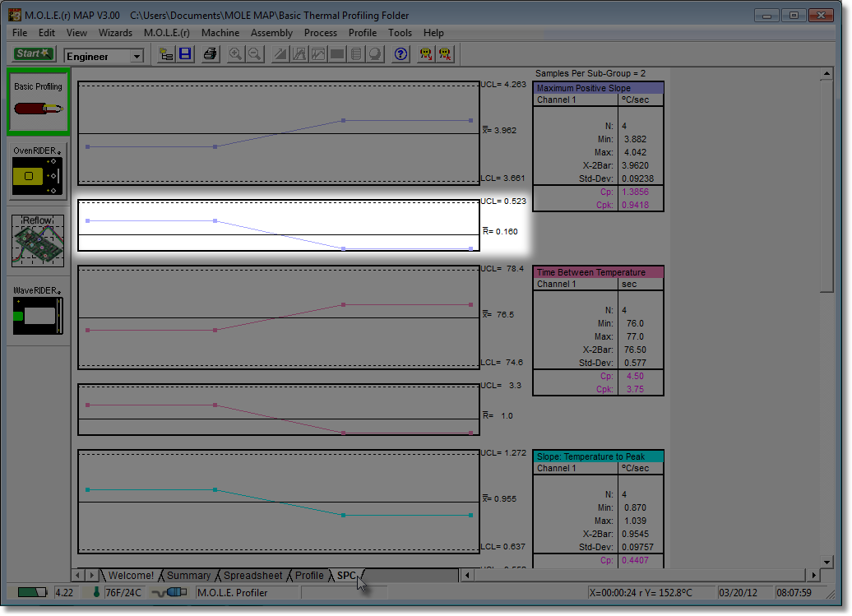The width and height of the screenshot is (852, 616).
Task: Click the zoom out magnifier icon
Action: (254, 54)
